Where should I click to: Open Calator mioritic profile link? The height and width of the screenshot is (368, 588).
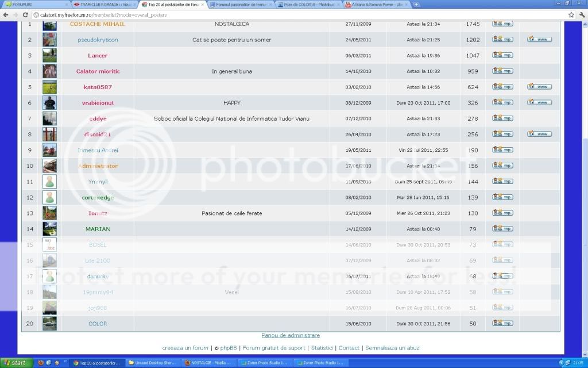coord(98,71)
